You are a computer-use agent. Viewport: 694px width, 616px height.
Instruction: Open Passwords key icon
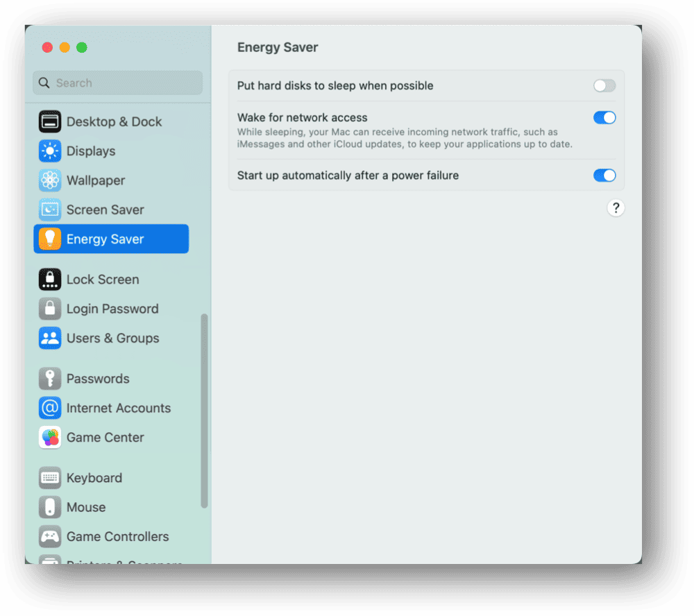click(x=49, y=379)
